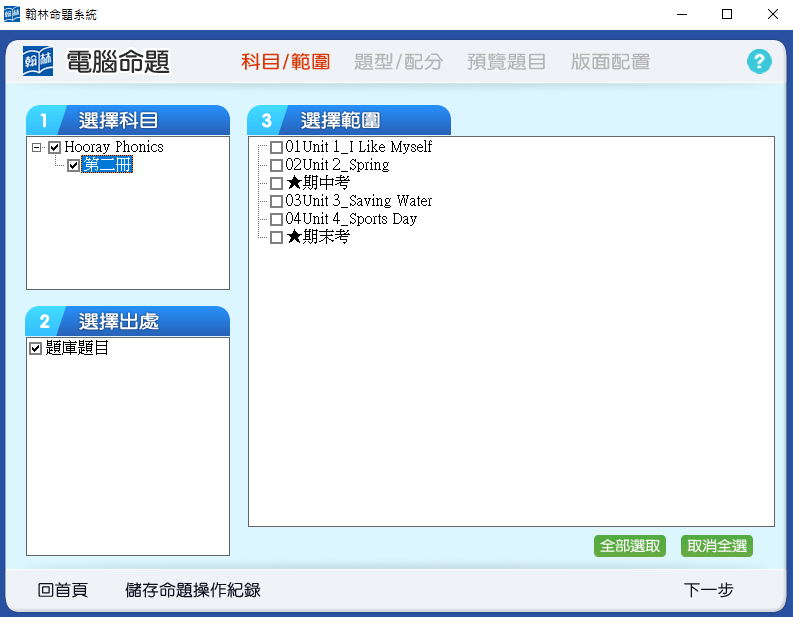Proceed with 下一步
The image size is (793, 617).
pyautogui.click(x=708, y=590)
